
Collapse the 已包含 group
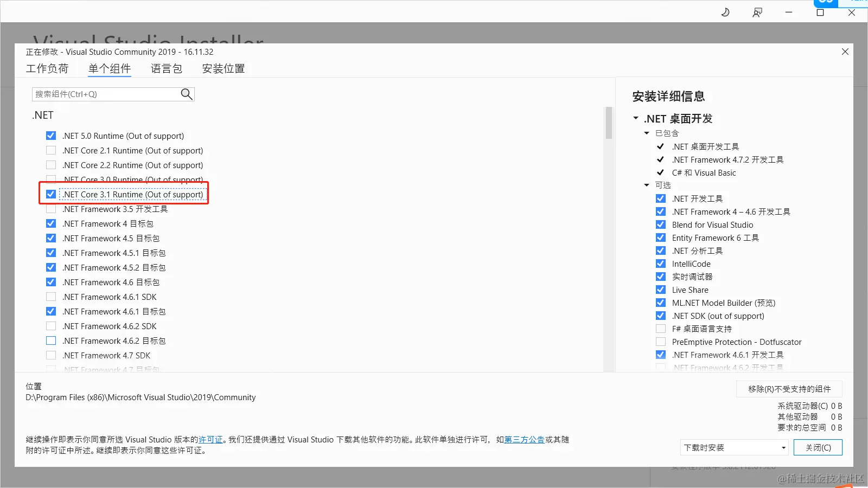tap(647, 133)
